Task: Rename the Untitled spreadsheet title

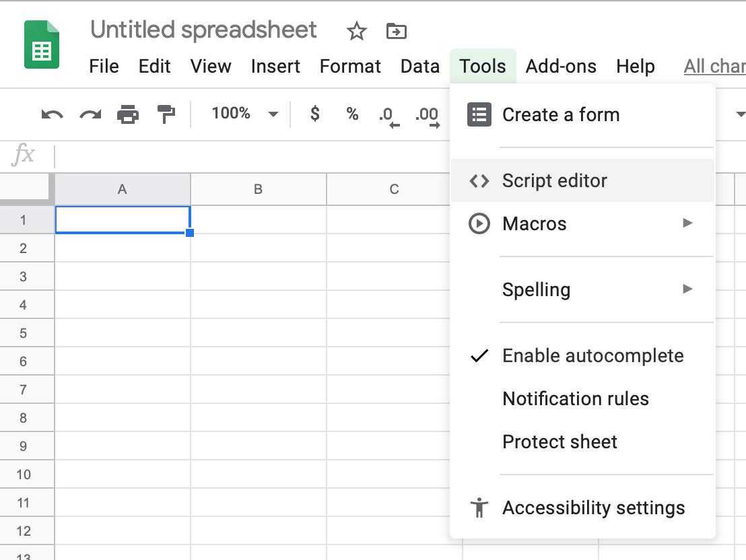Action: click(203, 30)
